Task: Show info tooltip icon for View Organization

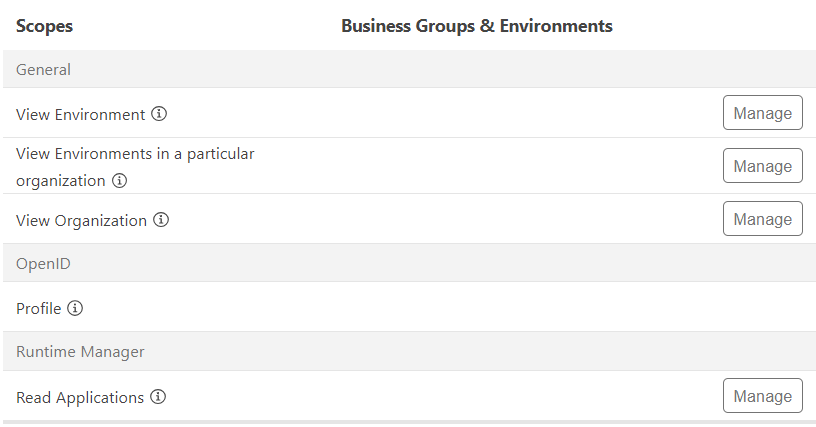Action: point(161,219)
